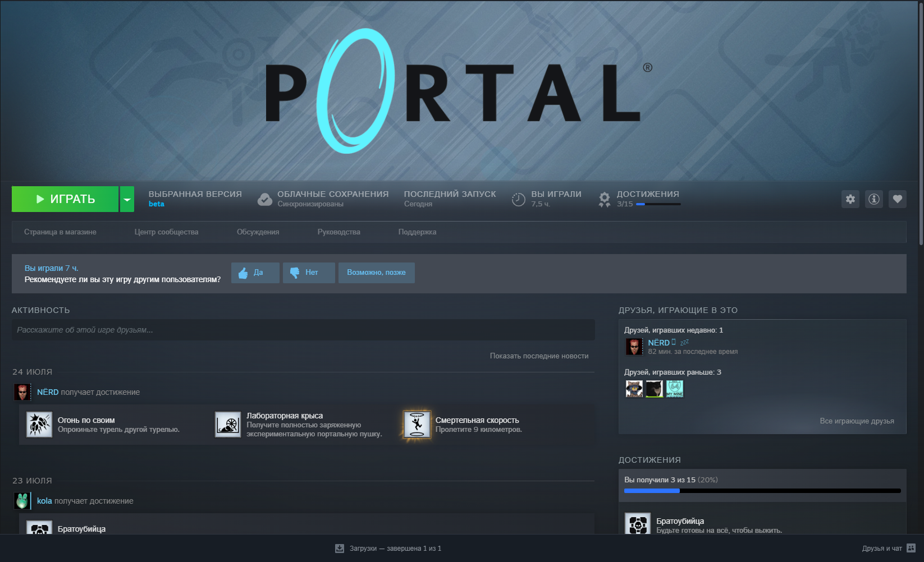Click the ВЫБРАННАЯ ВЕРСИЯ beta label

click(157, 204)
